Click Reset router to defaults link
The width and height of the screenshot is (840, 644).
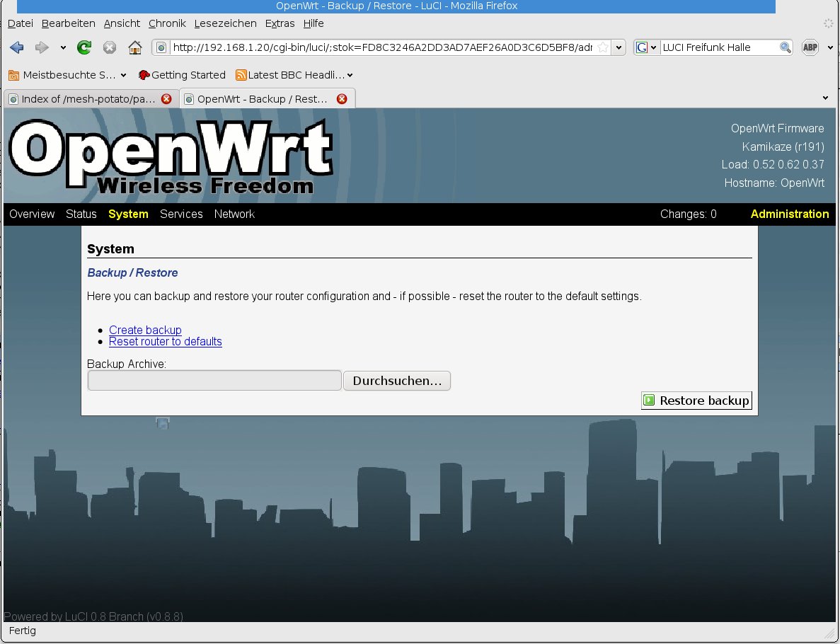pos(165,342)
